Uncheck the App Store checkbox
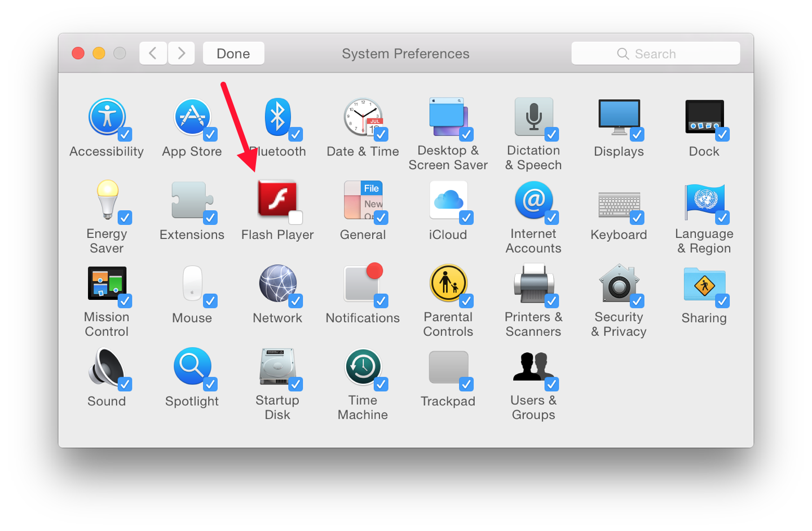 pos(210,134)
